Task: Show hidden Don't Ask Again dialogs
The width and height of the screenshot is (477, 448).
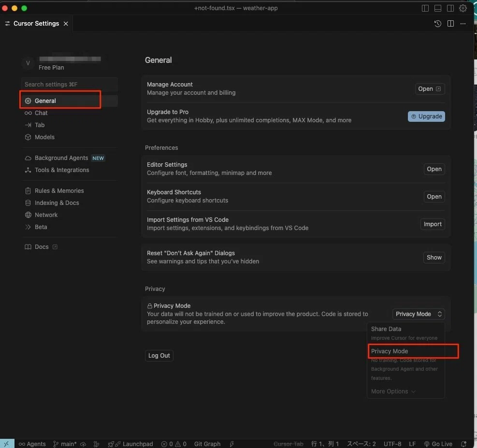Action: 434,258
